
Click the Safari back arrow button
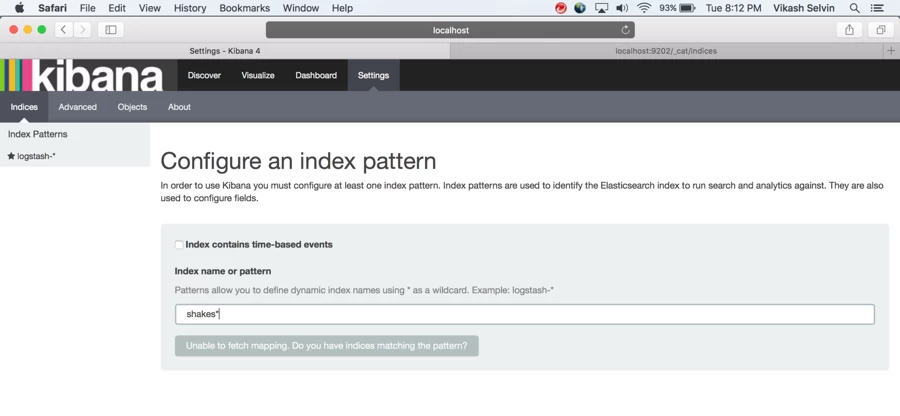[63, 30]
